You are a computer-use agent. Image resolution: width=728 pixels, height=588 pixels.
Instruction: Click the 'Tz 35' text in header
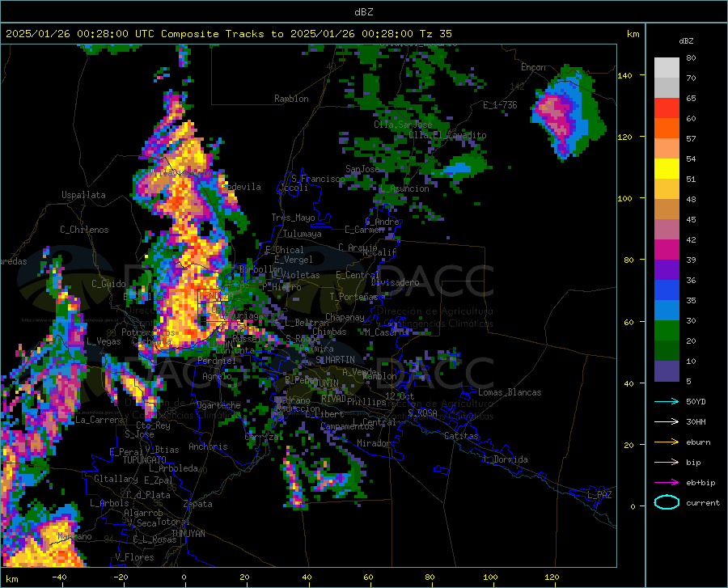tap(435, 34)
